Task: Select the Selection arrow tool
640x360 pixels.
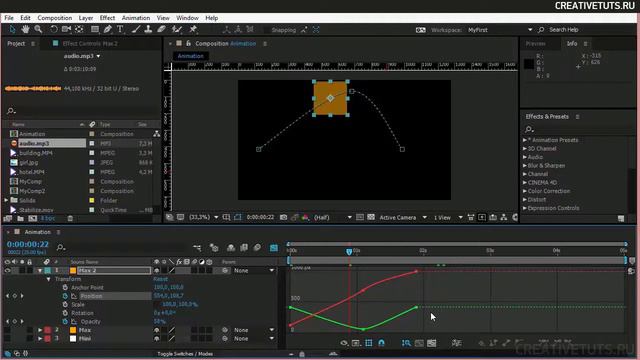Action: [x=12, y=29]
